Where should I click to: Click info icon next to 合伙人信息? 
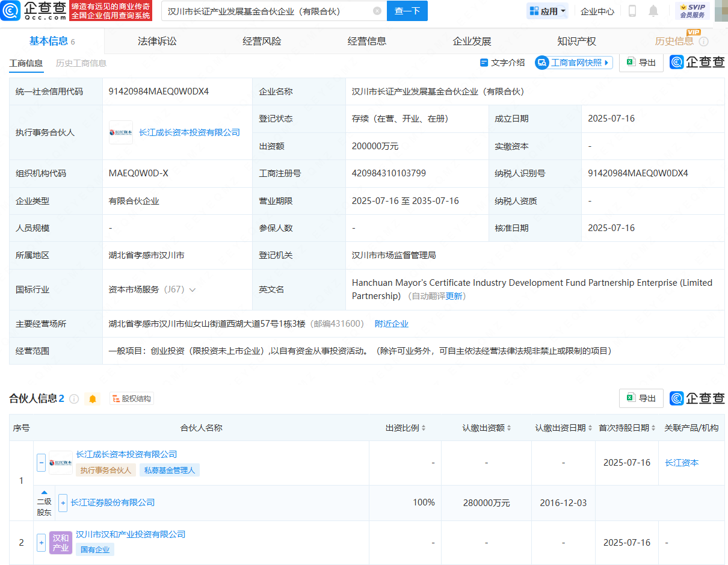[74, 399]
